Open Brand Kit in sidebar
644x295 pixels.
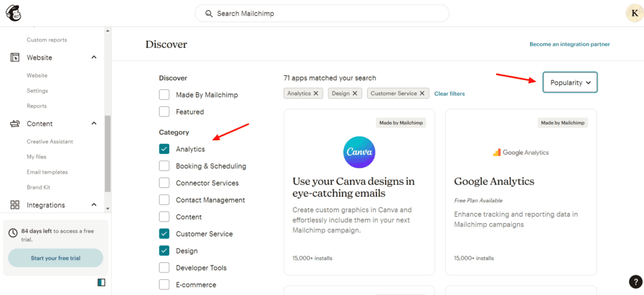(38, 187)
